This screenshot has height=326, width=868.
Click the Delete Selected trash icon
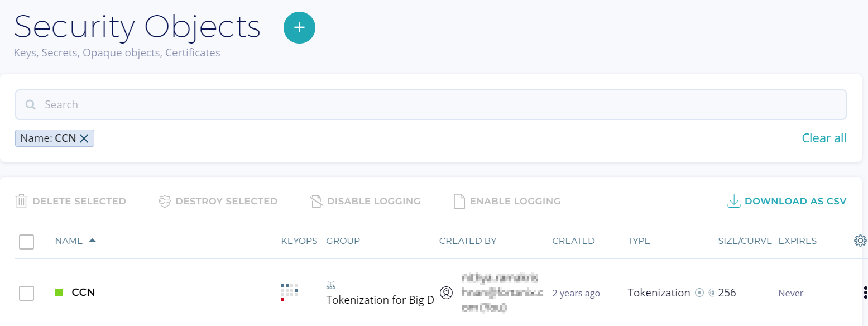point(21,201)
